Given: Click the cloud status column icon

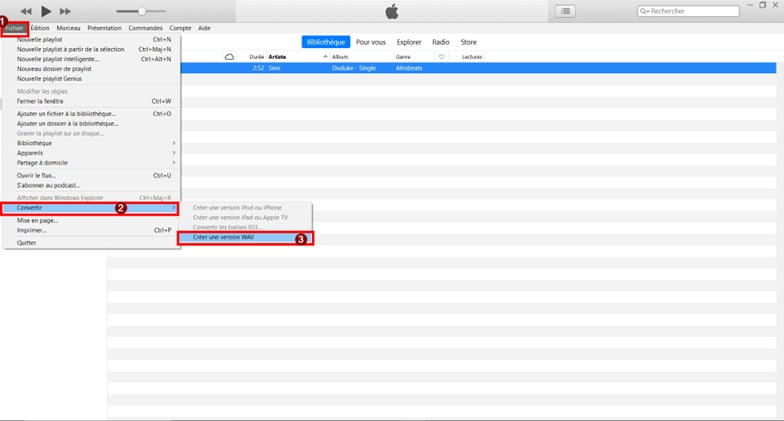Looking at the screenshot, I should point(229,57).
